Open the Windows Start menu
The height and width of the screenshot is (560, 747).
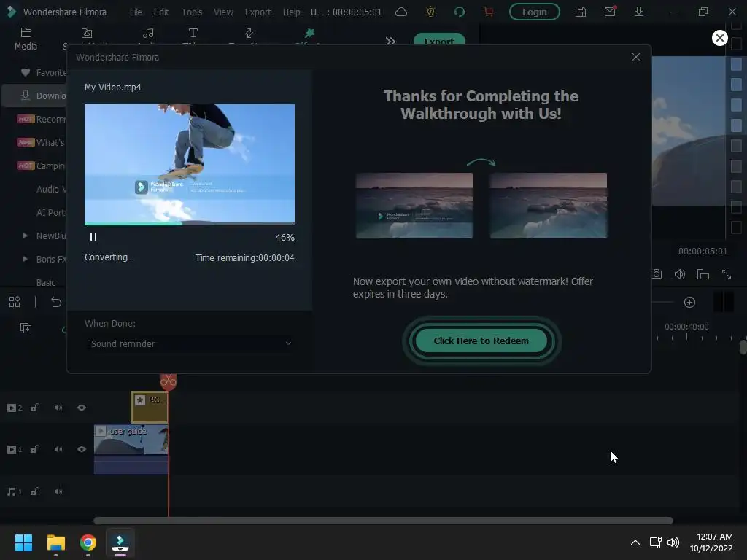[23, 542]
